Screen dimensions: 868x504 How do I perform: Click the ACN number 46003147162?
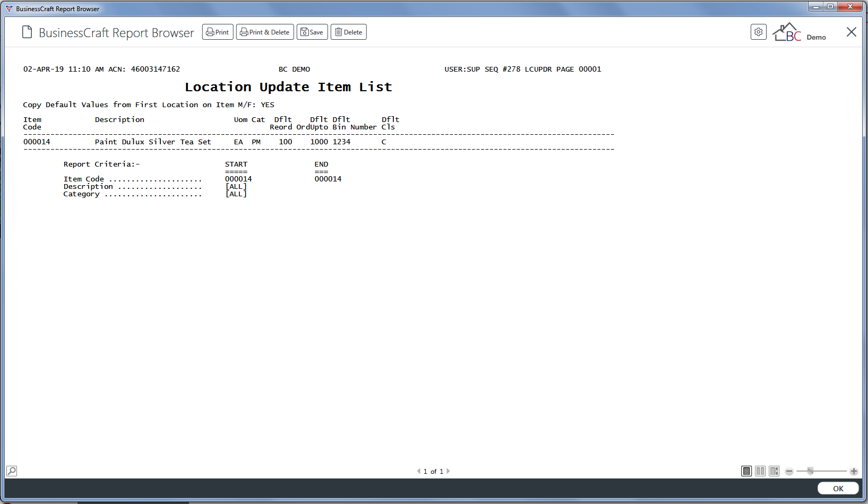pos(156,69)
